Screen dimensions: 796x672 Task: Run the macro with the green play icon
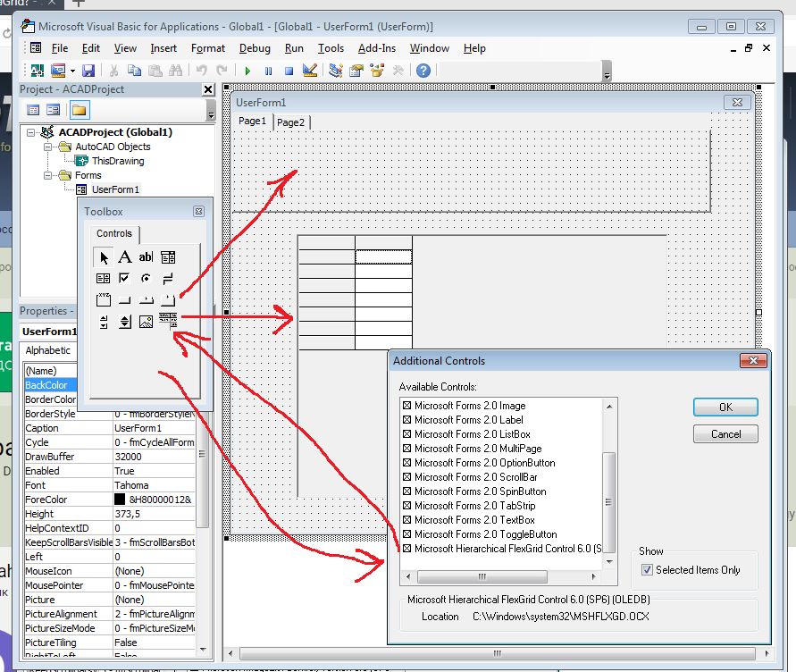(247, 71)
